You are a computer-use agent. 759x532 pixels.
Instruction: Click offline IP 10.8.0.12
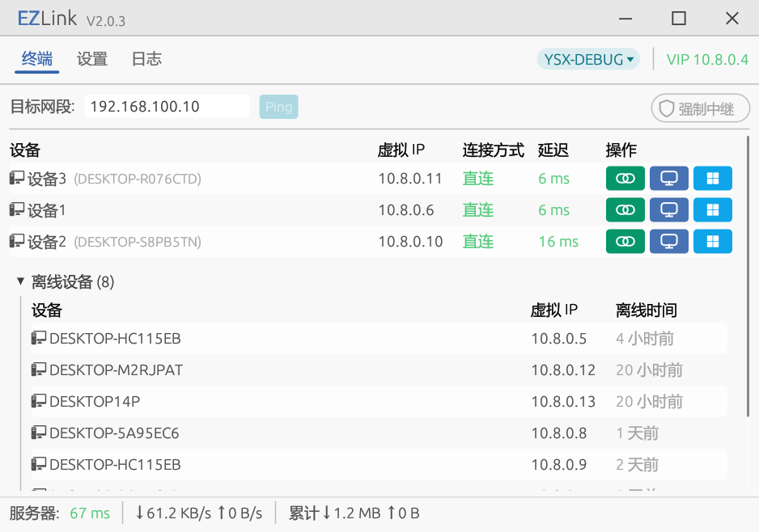563,370
